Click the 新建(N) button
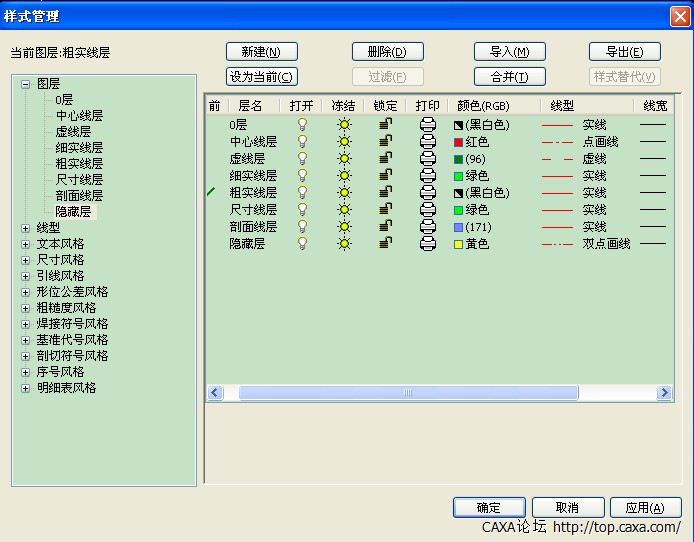This screenshot has height=542, width=694. click(x=261, y=52)
